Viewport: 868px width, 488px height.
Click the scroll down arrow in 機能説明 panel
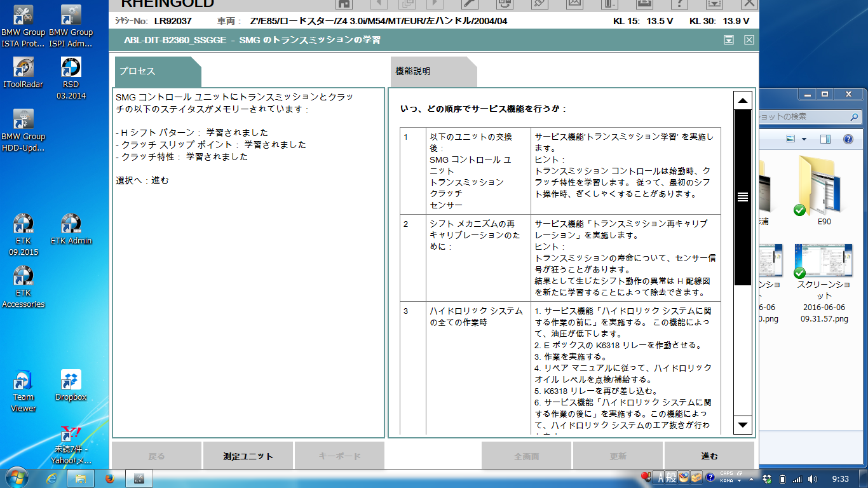[742, 424]
